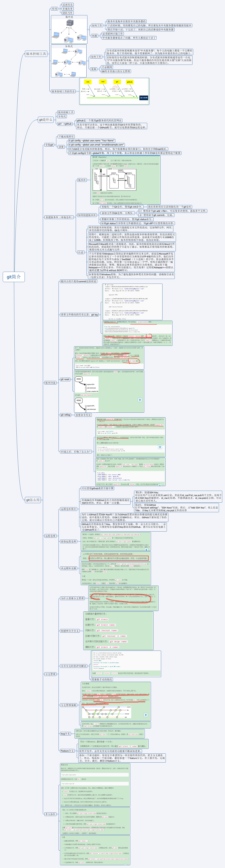Click the '分支管理' node
The image size is (225, 868).
pyautogui.click(x=50, y=674)
